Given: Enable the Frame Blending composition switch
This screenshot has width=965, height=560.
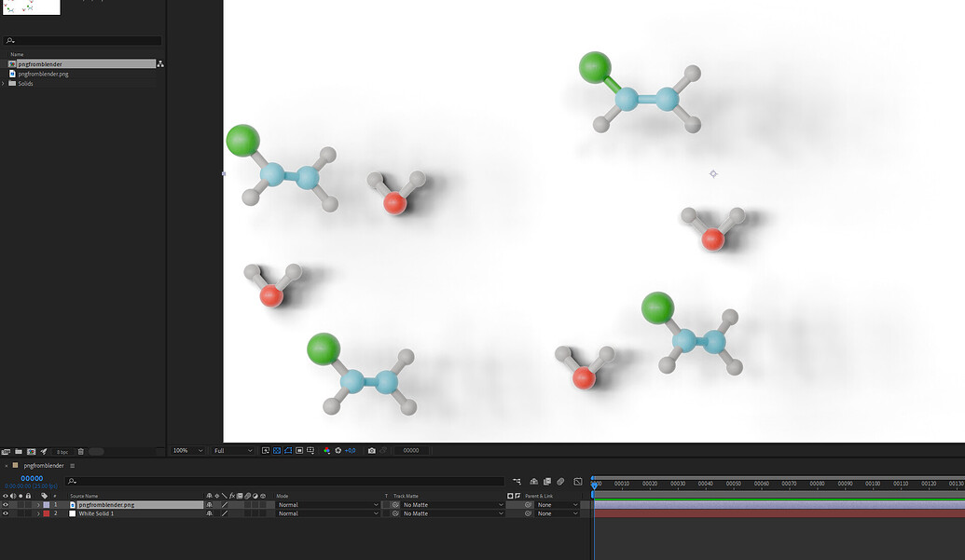Looking at the screenshot, I should [x=547, y=482].
